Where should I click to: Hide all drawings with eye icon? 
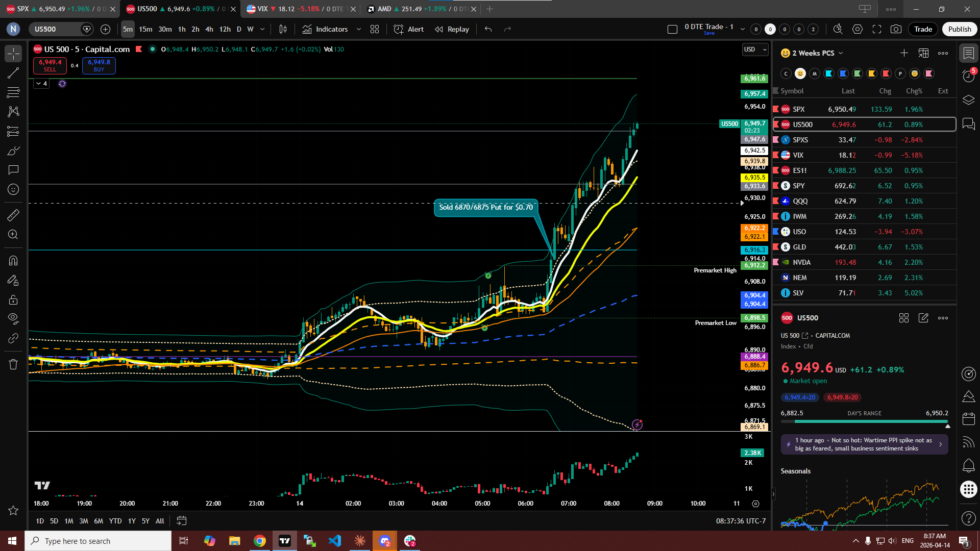(13, 319)
